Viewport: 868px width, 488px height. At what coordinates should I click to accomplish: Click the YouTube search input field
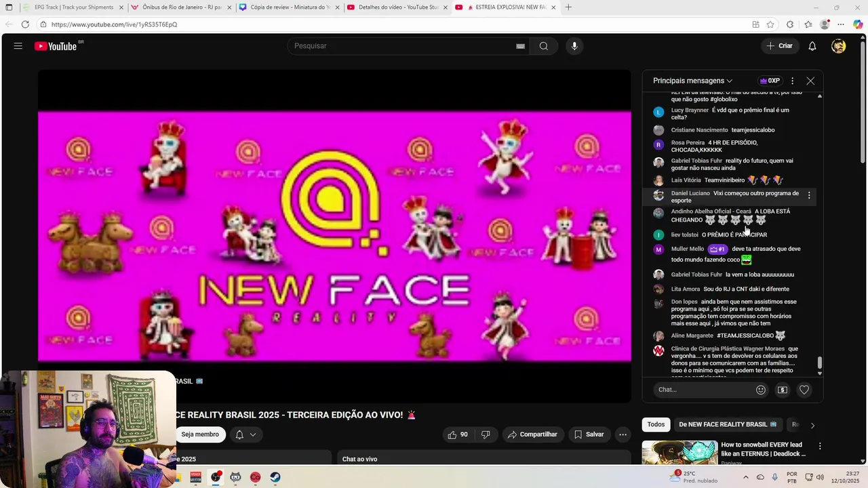(403, 46)
